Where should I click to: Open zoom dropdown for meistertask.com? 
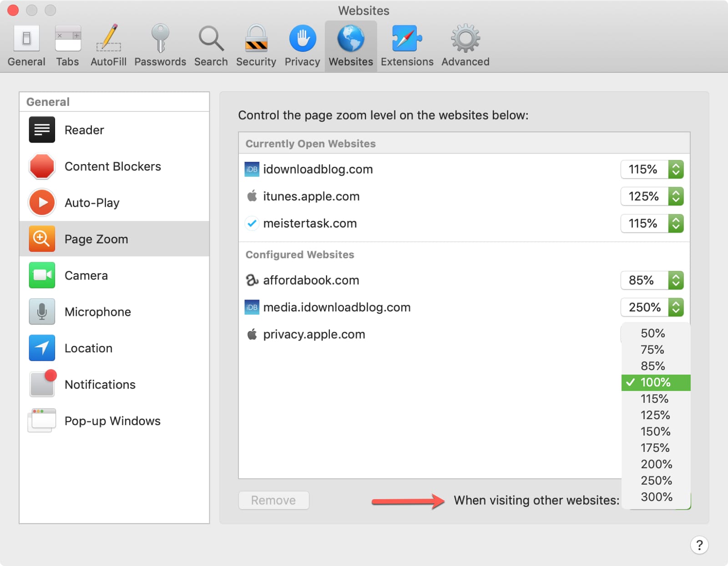pyautogui.click(x=652, y=224)
